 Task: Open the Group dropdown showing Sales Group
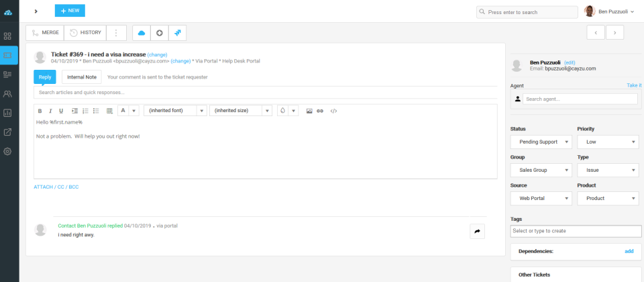click(x=541, y=170)
